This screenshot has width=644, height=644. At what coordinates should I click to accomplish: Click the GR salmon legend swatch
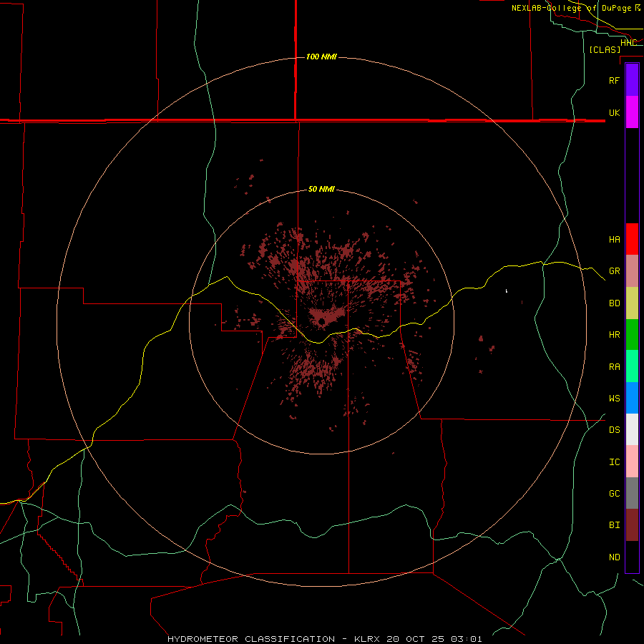632,271
